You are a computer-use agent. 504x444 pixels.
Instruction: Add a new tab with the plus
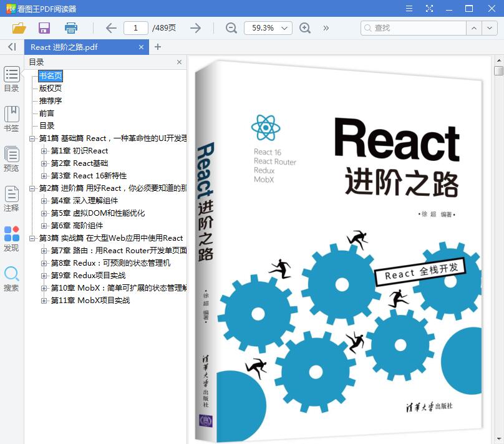tap(157, 47)
